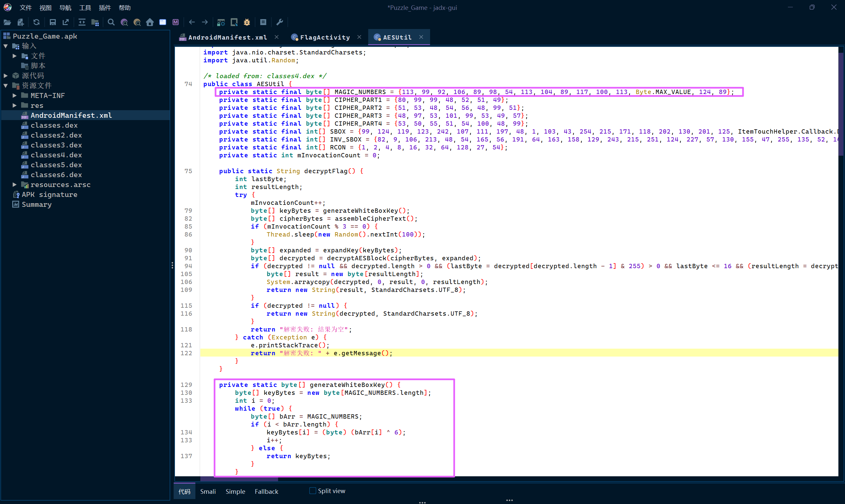
Task: Click the three-dot splitter handle beside the tree
Action: click(172, 265)
